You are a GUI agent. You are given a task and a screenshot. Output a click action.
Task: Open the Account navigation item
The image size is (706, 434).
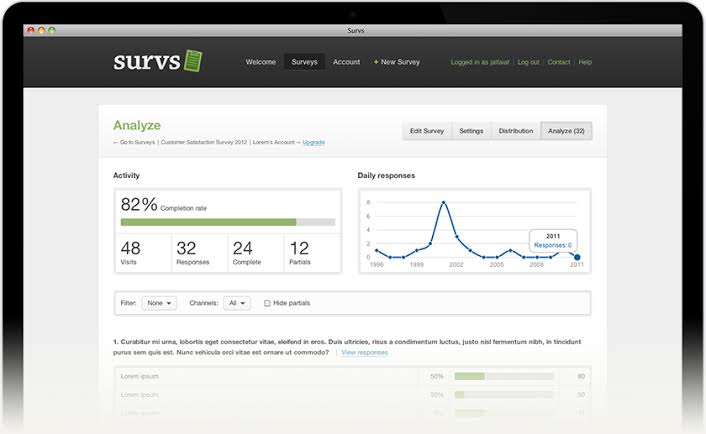(346, 62)
